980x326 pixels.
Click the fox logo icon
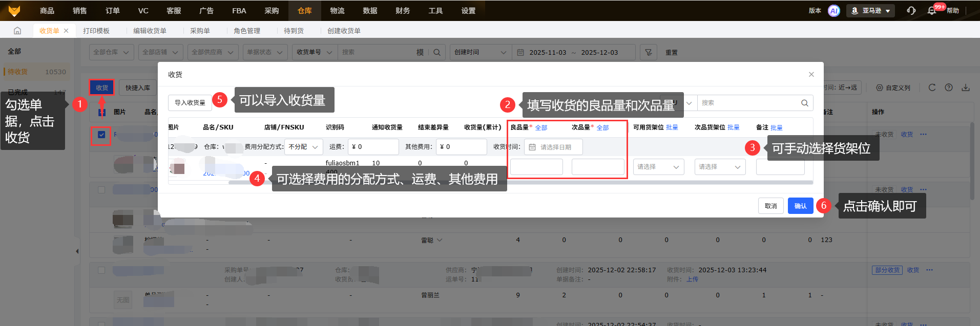point(14,10)
